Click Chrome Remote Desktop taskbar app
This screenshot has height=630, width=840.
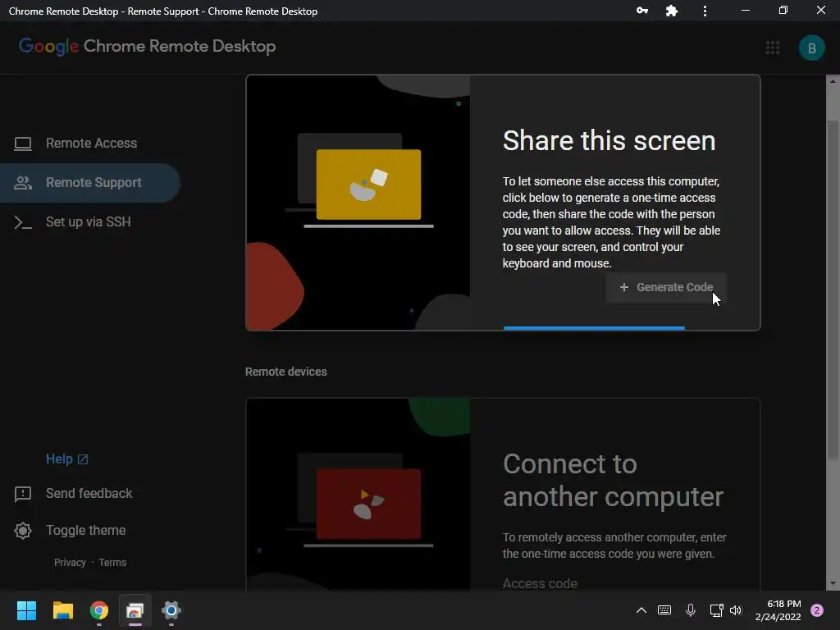click(x=135, y=610)
